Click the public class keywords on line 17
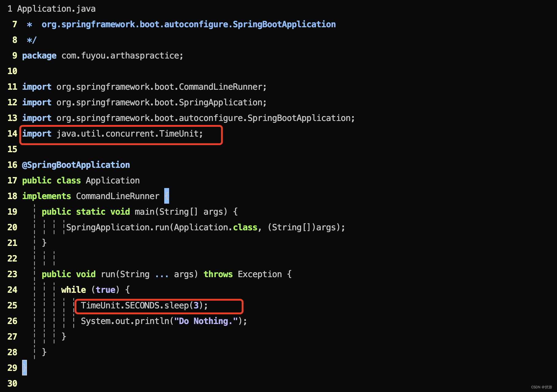Image resolution: width=557 pixels, height=392 pixels. [x=51, y=181]
